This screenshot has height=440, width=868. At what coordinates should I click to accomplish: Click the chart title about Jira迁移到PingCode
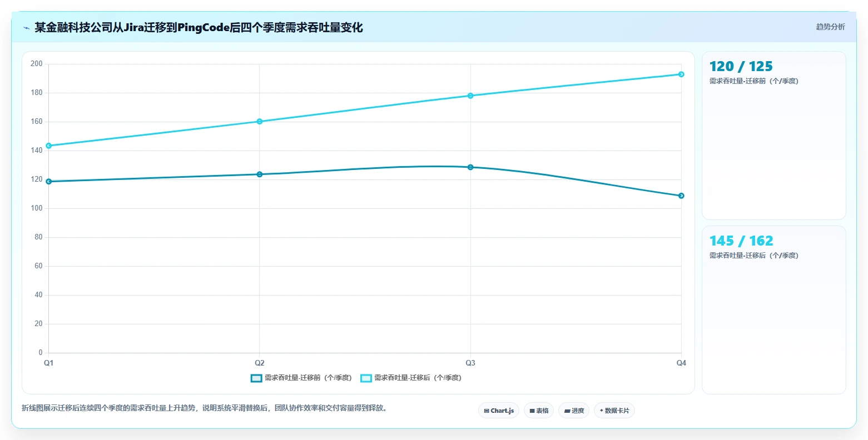[x=199, y=28]
